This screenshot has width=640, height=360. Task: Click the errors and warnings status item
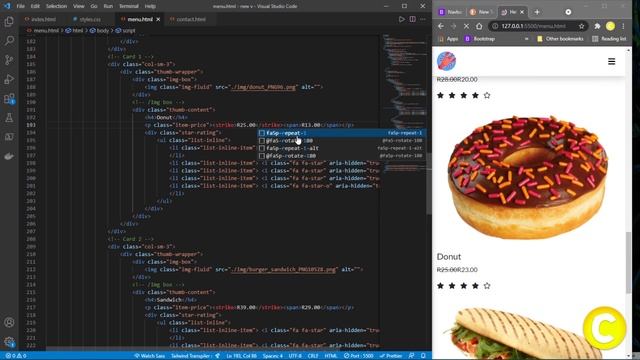[16, 356]
